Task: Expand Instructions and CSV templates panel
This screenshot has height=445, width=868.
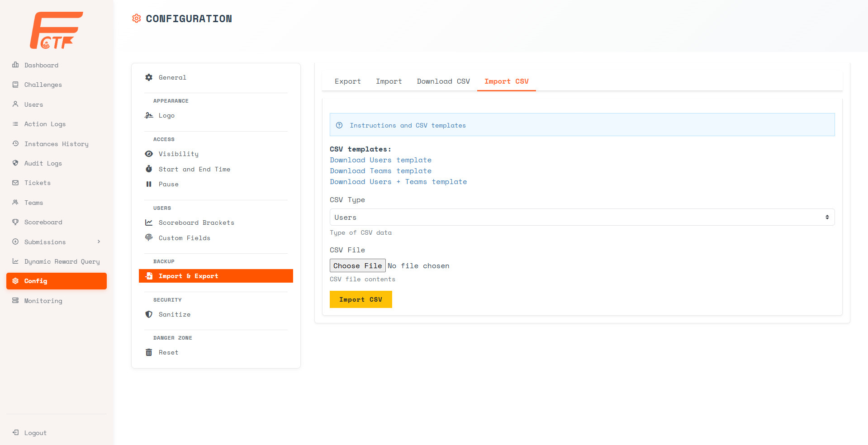Action: click(582, 125)
